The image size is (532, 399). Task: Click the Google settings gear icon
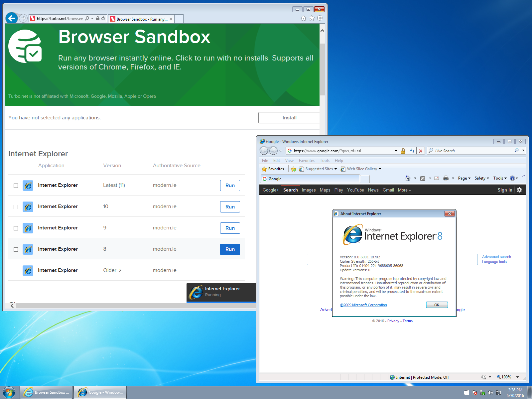coord(519,190)
